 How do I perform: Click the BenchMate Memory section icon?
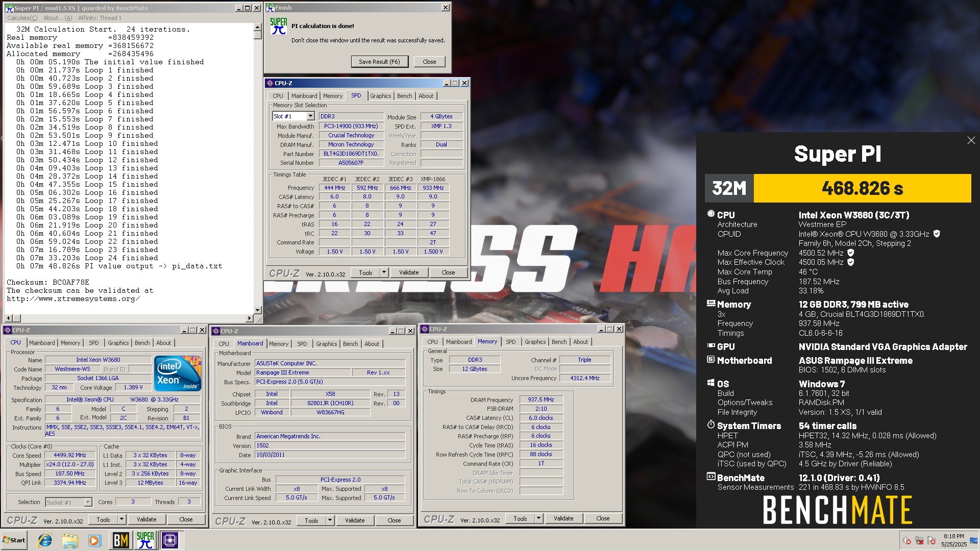[x=710, y=304]
